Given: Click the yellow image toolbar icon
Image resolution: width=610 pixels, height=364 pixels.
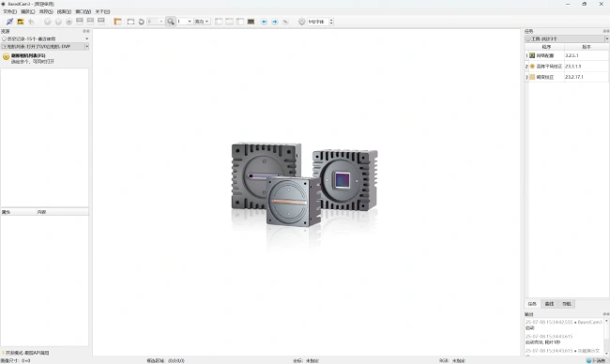Looking at the screenshot, I should tap(21, 22).
